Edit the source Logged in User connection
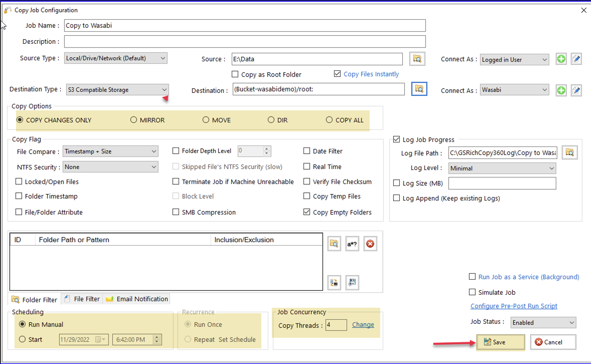This screenshot has width=591, height=364. [x=576, y=59]
